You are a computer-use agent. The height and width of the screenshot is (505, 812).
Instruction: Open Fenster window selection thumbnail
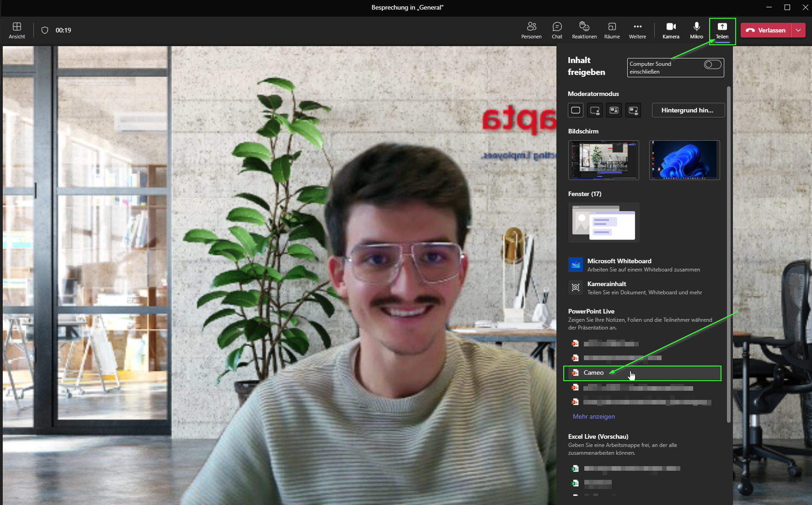pyautogui.click(x=604, y=223)
